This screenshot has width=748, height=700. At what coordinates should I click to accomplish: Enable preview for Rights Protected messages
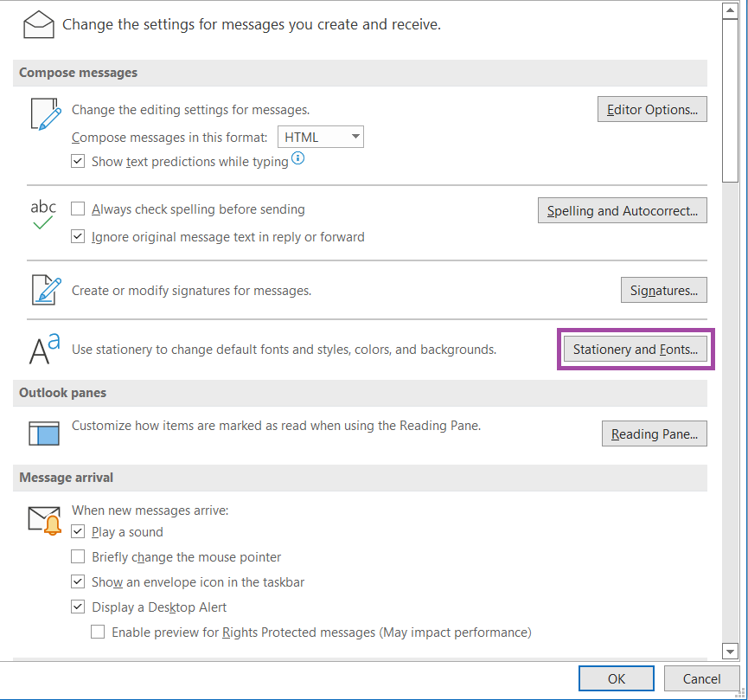click(x=99, y=632)
